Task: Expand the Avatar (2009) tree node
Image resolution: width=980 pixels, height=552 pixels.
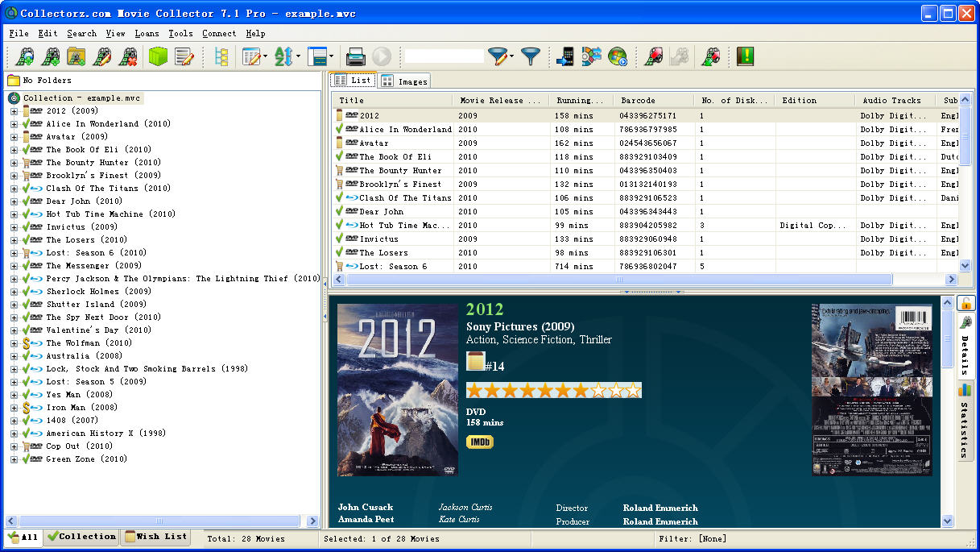Action: (14, 137)
